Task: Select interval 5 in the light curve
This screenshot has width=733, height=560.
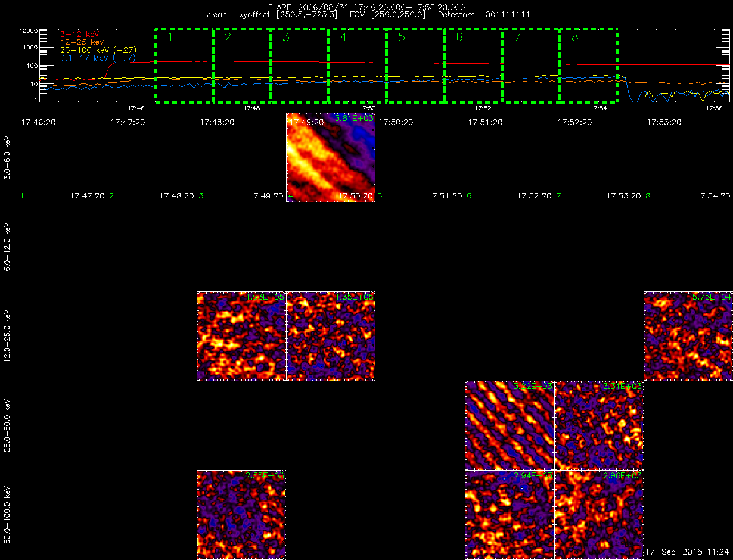Action: [x=415, y=66]
